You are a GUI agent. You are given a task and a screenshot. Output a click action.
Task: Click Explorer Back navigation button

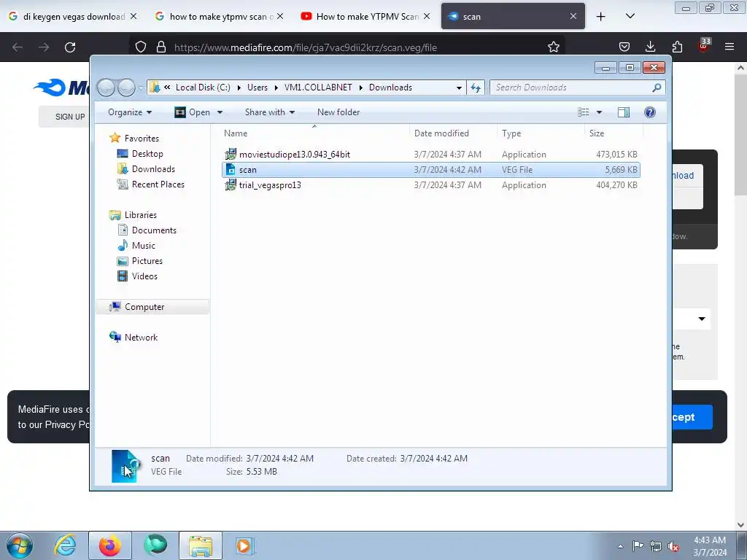point(107,87)
